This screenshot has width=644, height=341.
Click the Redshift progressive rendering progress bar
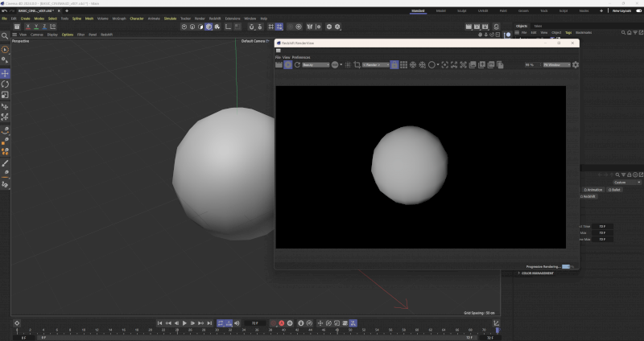(566, 266)
